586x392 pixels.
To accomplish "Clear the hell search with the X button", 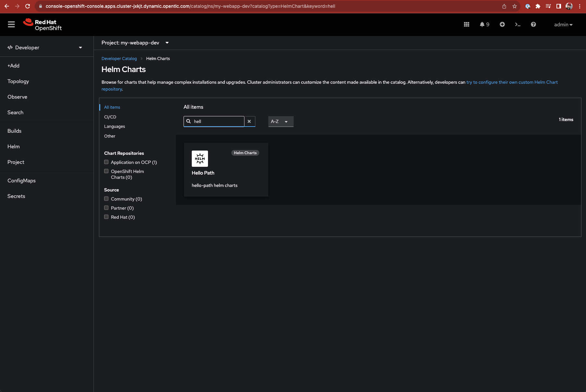I will pyautogui.click(x=249, y=121).
